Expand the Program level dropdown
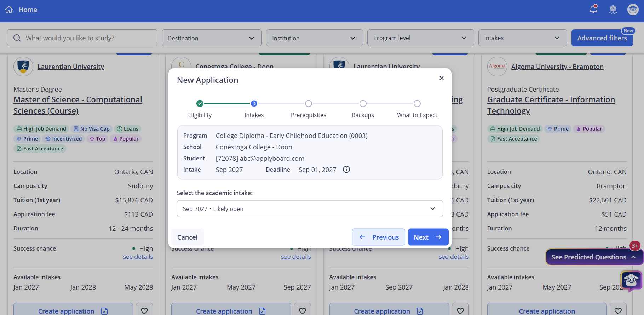 coord(421,38)
